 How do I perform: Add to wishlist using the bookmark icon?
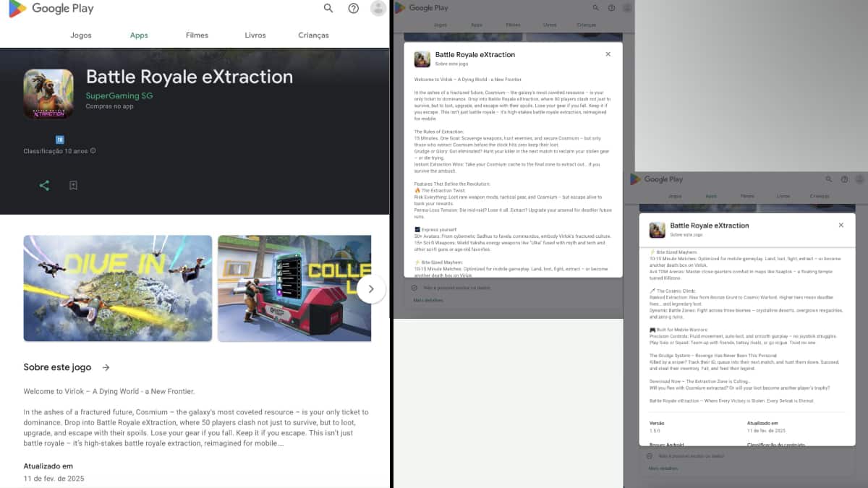[73, 186]
